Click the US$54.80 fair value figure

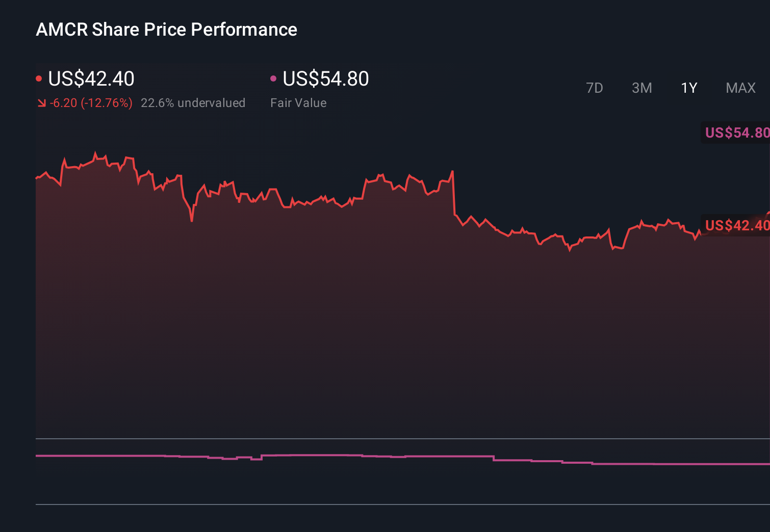click(325, 79)
